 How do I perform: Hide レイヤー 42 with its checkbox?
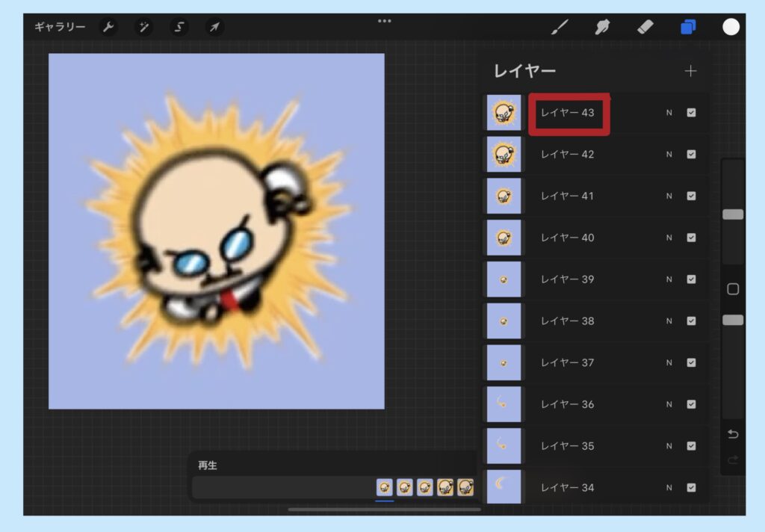[x=691, y=154]
